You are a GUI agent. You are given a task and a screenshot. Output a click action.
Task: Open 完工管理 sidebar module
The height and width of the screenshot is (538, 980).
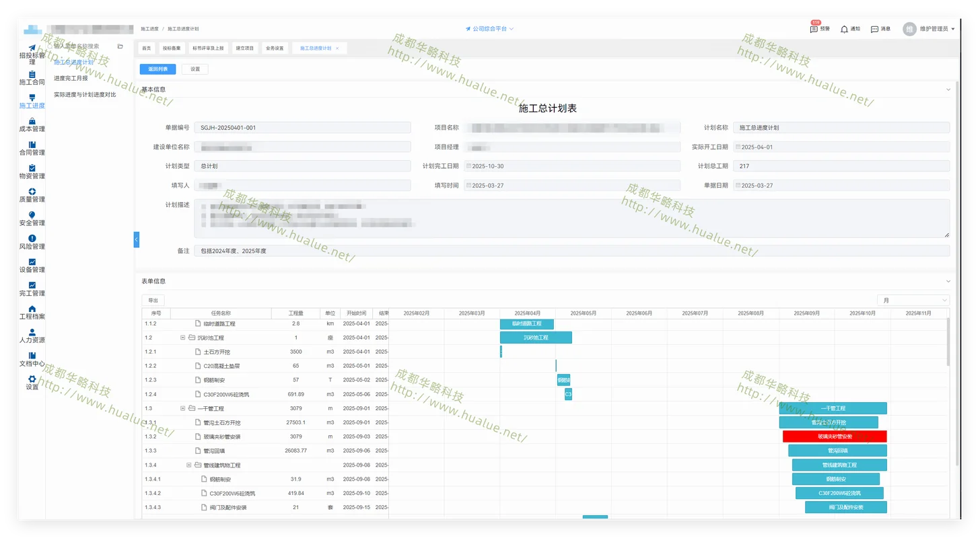[x=32, y=290]
